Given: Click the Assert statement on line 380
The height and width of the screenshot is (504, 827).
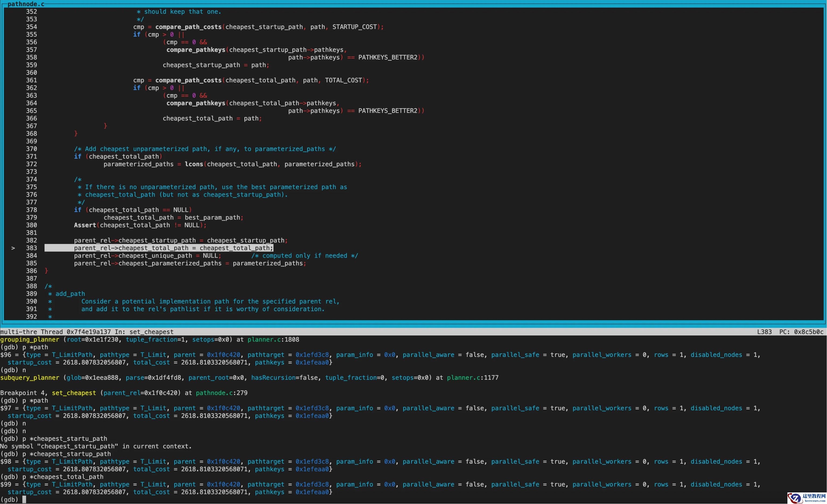Looking at the screenshot, I should pyautogui.click(x=85, y=225).
